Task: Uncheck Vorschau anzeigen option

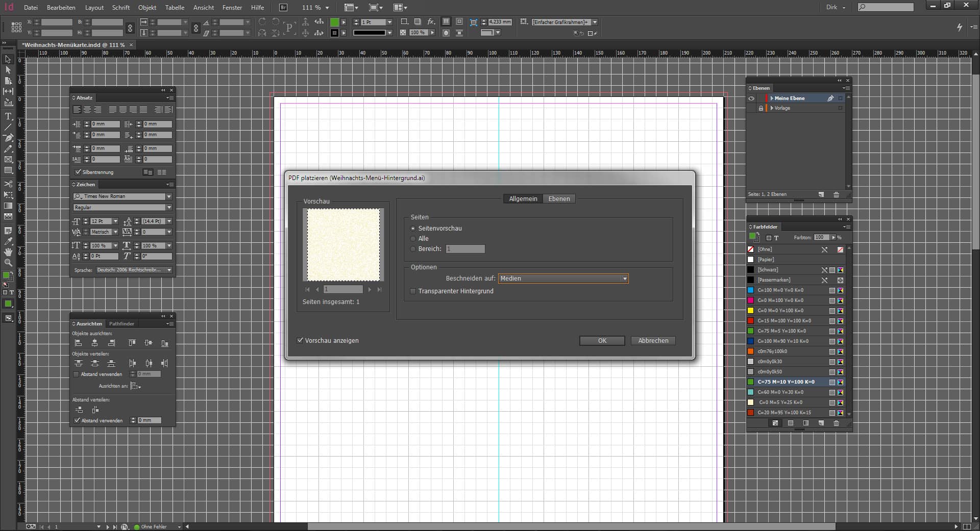Action: [x=300, y=341]
